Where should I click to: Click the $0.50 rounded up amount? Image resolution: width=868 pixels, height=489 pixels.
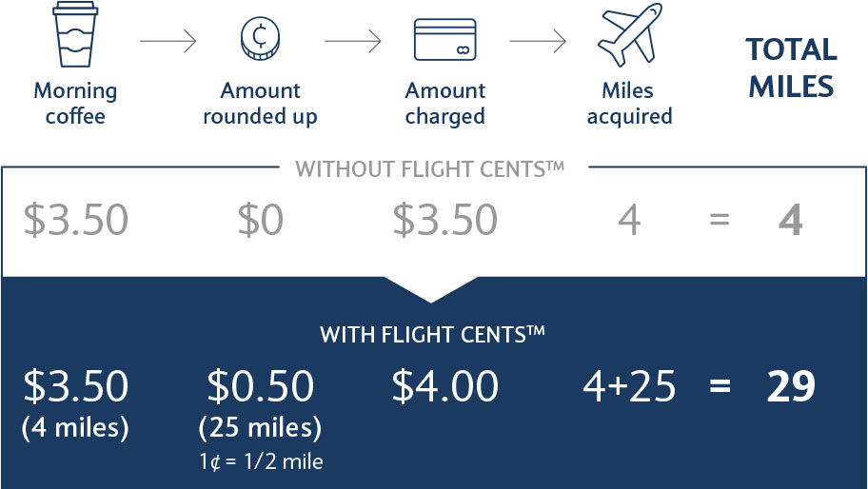(x=260, y=385)
